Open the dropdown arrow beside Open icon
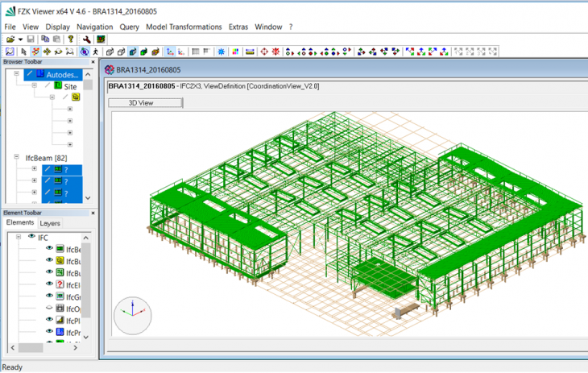The height and width of the screenshot is (373, 588). pos(20,39)
